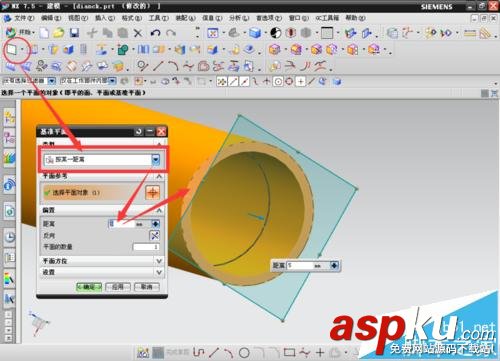Toggle the Existing Point plus snap option
The width and height of the screenshot is (500, 361).
[x=301, y=81]
